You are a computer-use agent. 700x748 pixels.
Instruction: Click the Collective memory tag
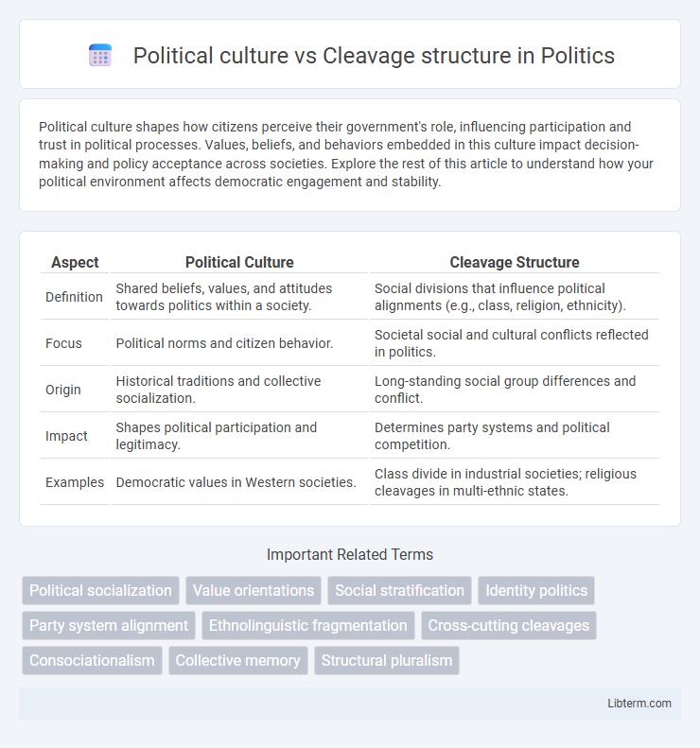tap(238, 660)
